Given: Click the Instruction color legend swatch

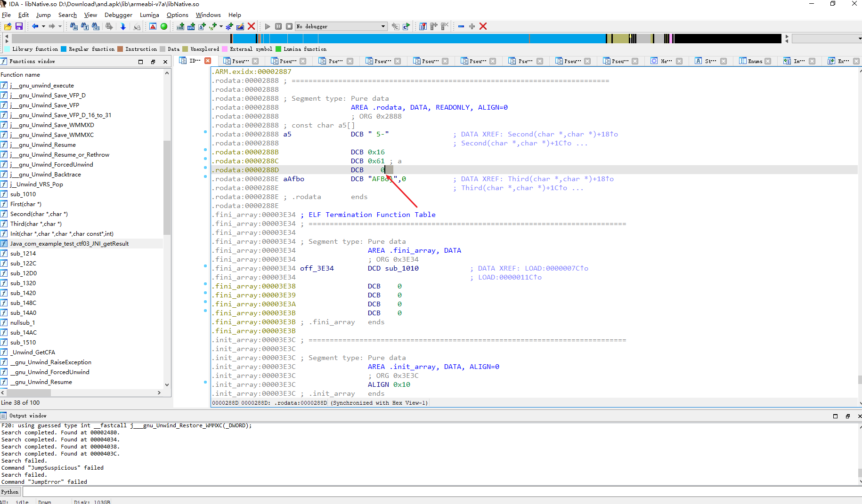Looking at the screenshot, I should [x=120, y=49].
